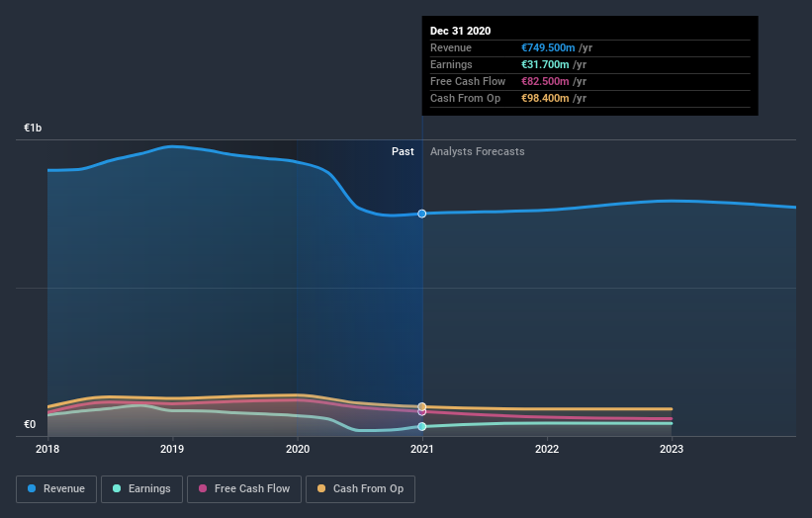Click the 2019 x-axis label
The height and width of the screenshot is (518, 812).
click(172, 449)
